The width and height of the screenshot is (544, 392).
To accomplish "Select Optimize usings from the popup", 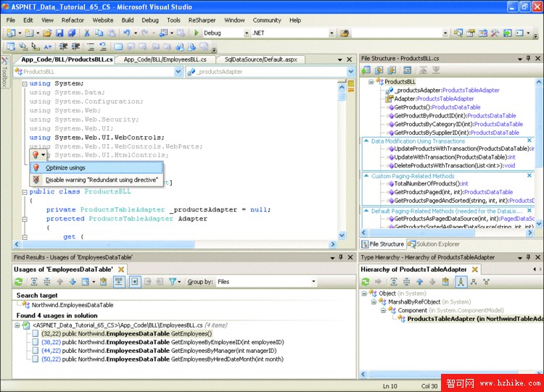I will [65, 167].
